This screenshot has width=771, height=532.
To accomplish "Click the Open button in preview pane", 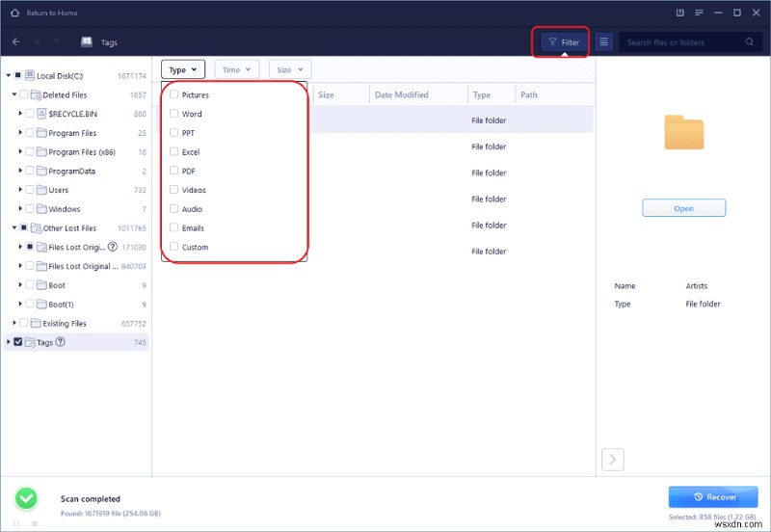I will tap(683, 208).
